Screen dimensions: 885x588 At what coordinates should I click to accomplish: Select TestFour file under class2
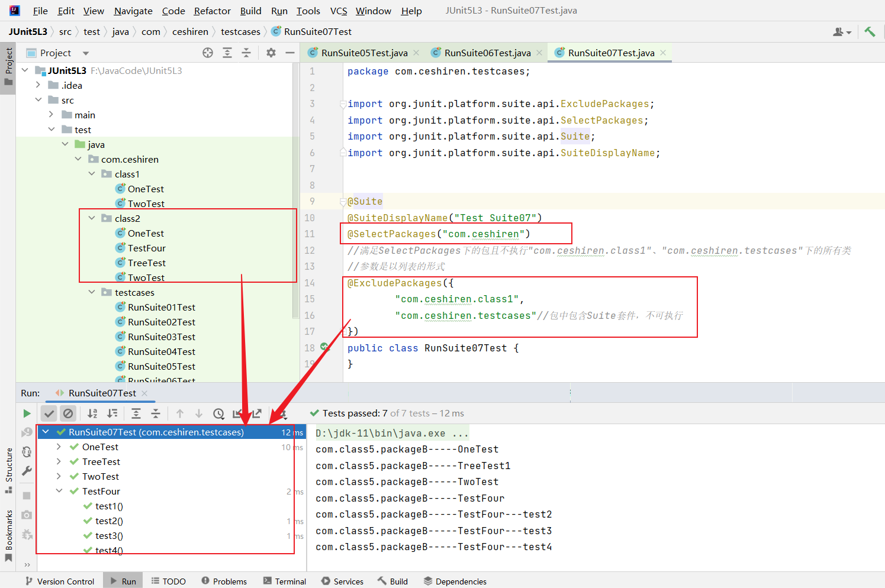click(146, 248)
